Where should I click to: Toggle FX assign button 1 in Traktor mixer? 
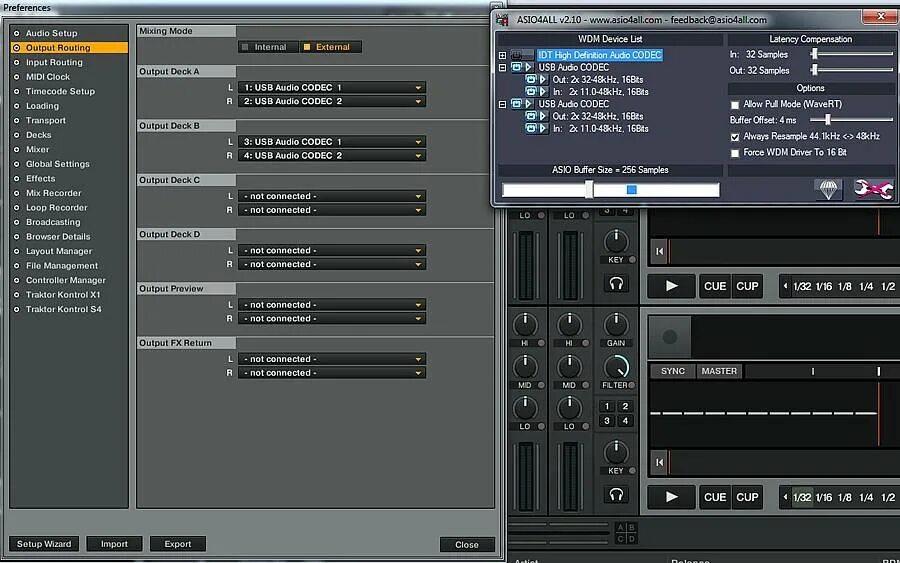click(x=607, y=406)
